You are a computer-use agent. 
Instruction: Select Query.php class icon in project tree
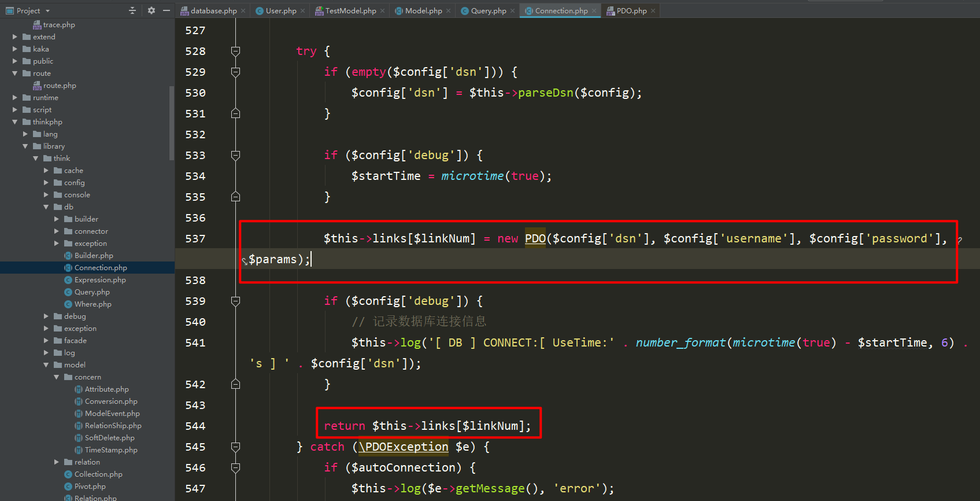[68, 292]
